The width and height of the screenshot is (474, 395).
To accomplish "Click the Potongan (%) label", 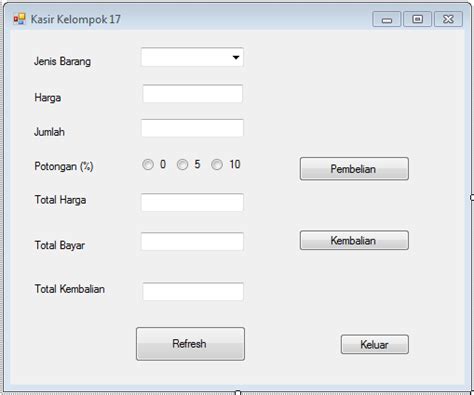I will pyautogui.click(x=64, y=166).
